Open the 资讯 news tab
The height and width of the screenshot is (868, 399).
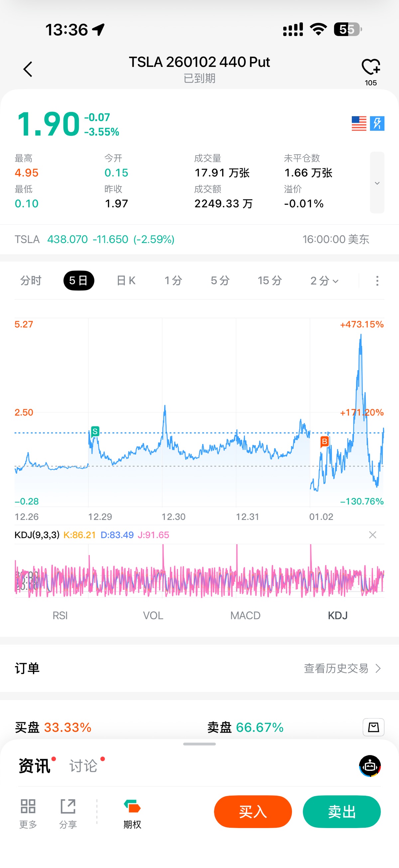(x=34, y=765)
